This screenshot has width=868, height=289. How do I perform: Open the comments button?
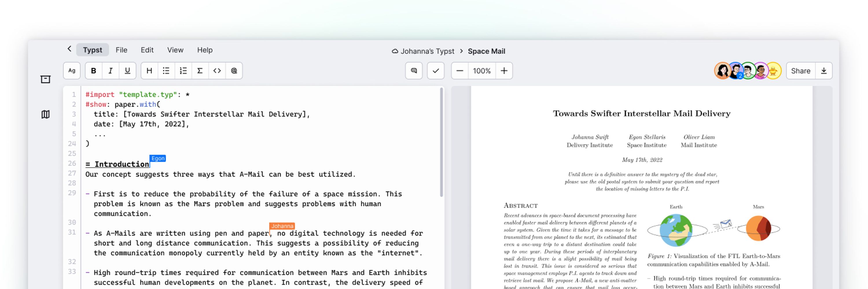[x=414, y=71]
